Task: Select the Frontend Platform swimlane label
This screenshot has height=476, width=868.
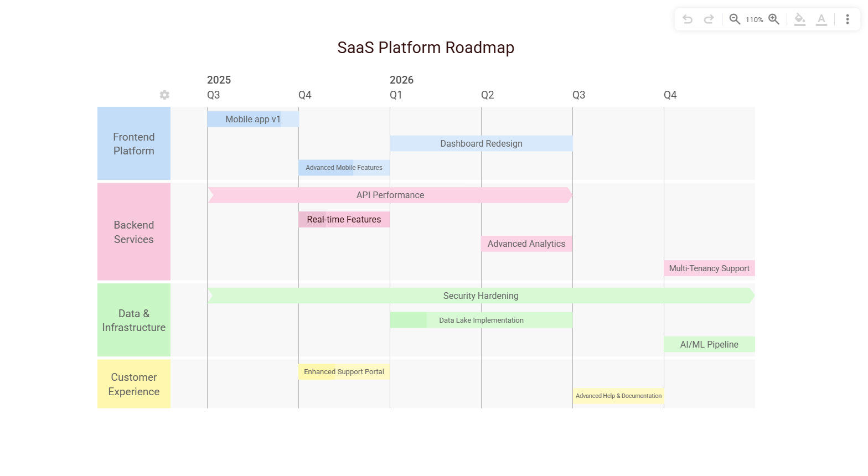Action: pos(134,144)
